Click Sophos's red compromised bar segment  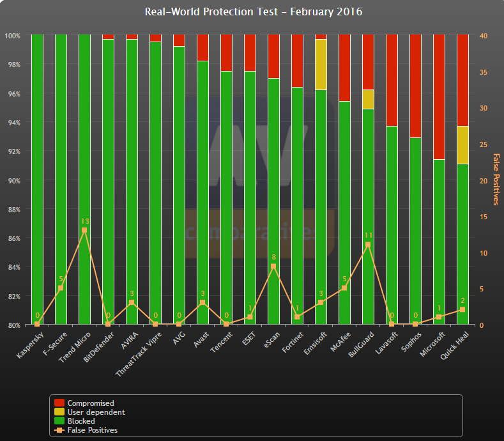[415, 86]
